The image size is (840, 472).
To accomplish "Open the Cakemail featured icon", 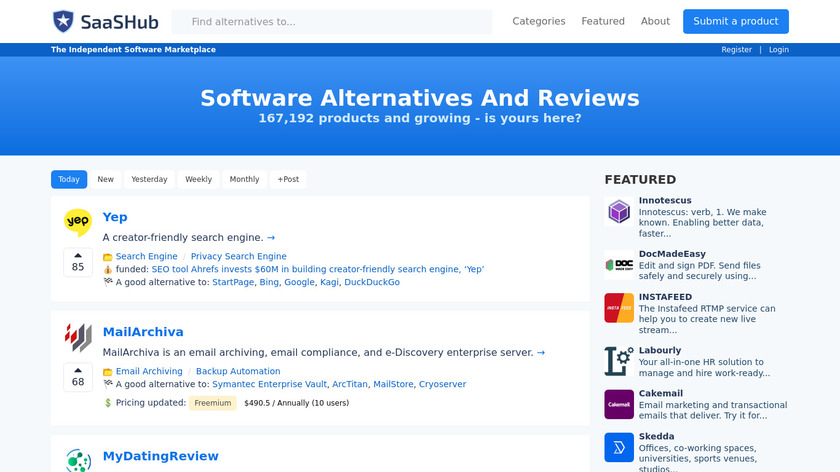I will pyautogui.click(x=619, y=404).
